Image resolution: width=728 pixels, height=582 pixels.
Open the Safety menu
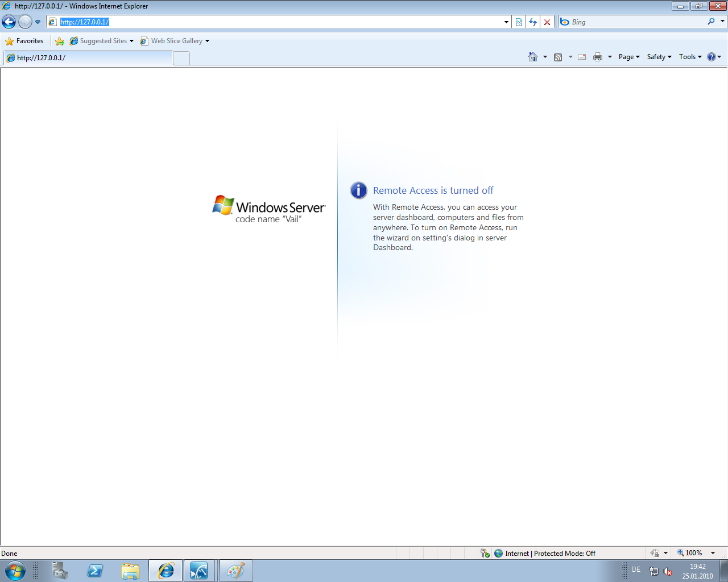tap(659, 57)
